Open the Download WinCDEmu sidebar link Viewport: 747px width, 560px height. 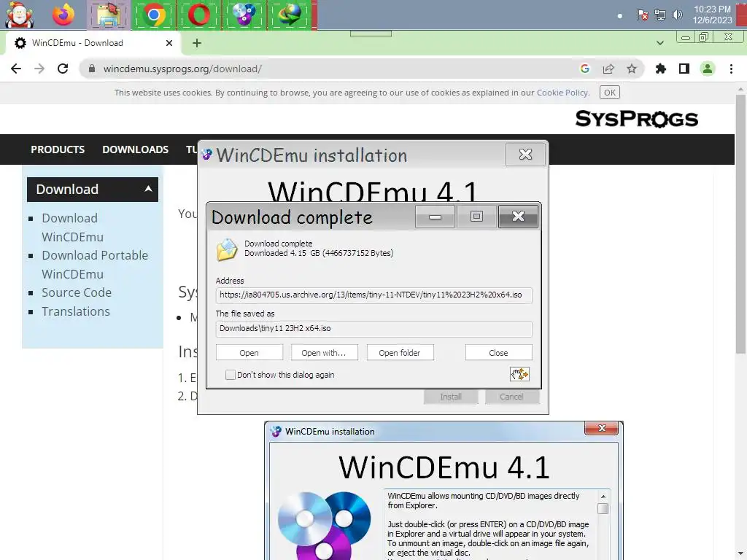72,227
